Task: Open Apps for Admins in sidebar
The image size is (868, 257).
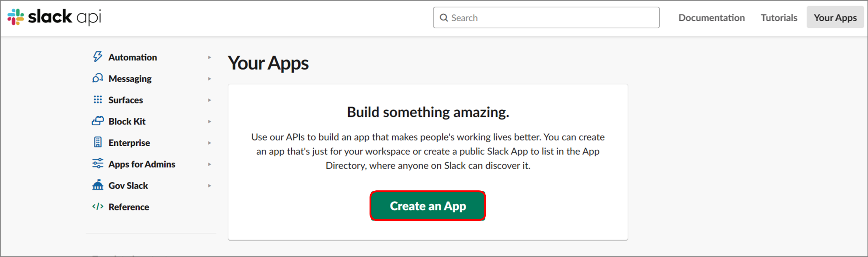Action: tap(142, 164)
